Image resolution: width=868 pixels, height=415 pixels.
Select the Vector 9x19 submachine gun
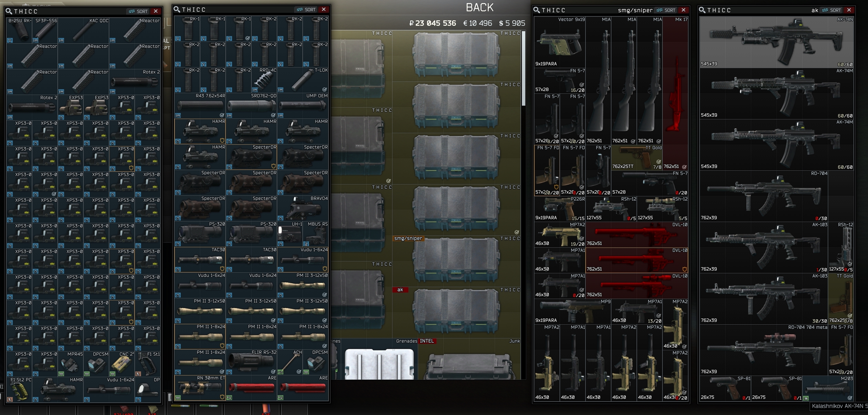click(x=560, y=42)
